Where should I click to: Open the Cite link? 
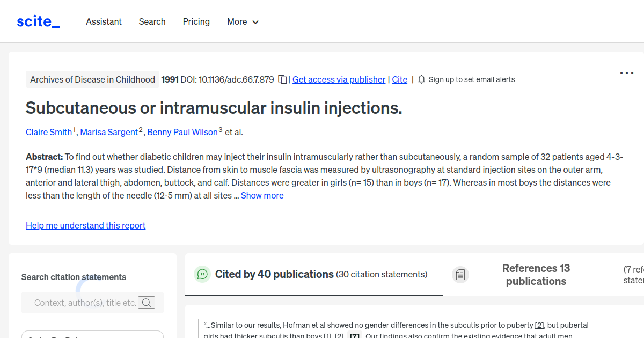[399, 79]
